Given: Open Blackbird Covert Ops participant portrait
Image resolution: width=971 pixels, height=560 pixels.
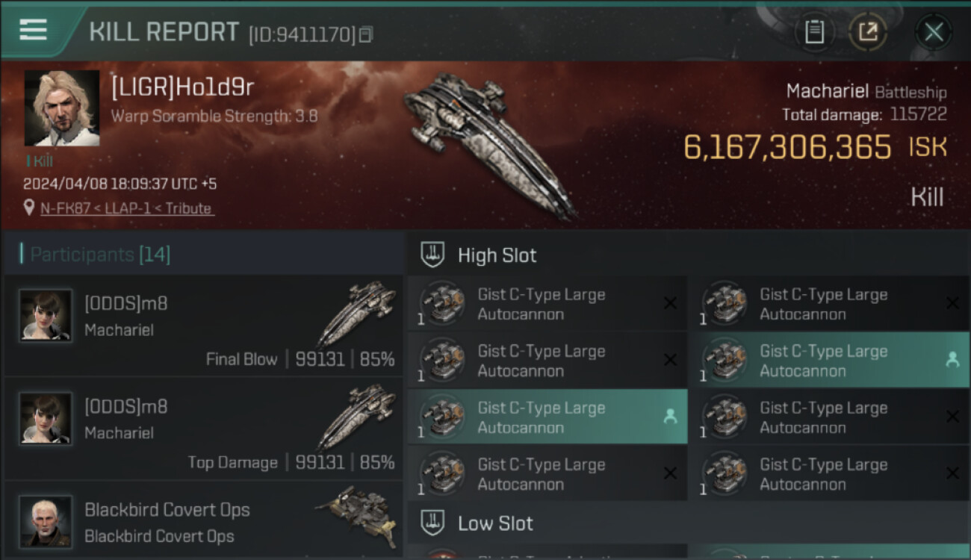Looking at the screenshot, I should coord(46,520).
